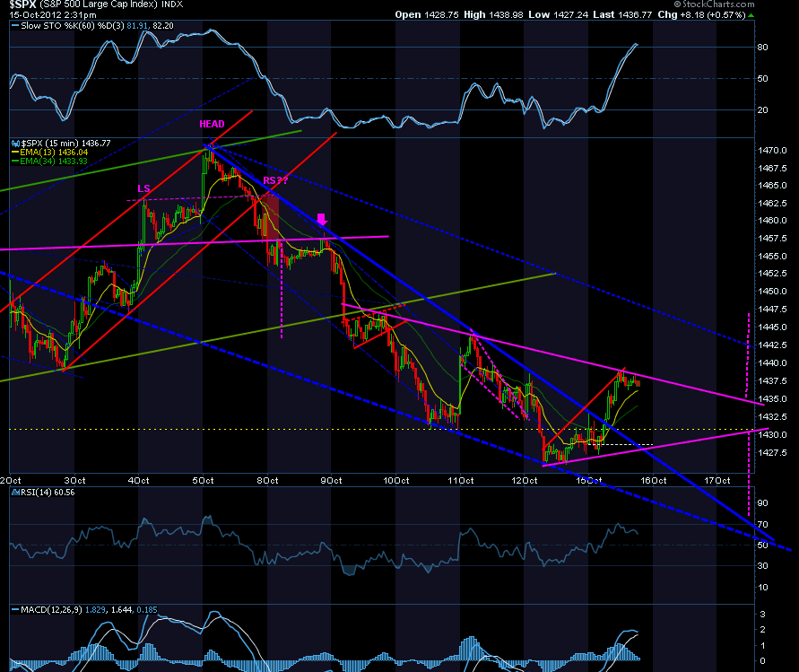Image resolution: width=799 pixels, height=672 pixels.
Task: Click the 'EMA(34) 1433.93' legend entry
Action: (x=54, y=161)
